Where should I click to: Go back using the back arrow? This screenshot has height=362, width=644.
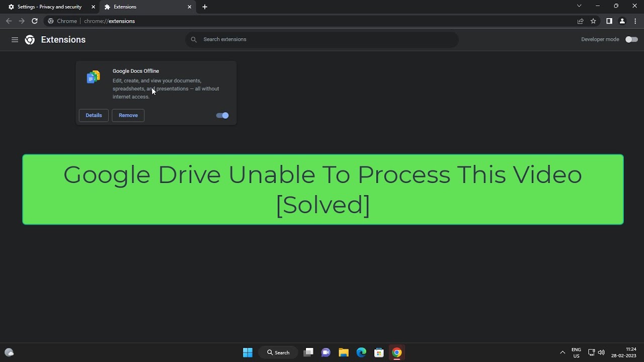tap(9, 21)
